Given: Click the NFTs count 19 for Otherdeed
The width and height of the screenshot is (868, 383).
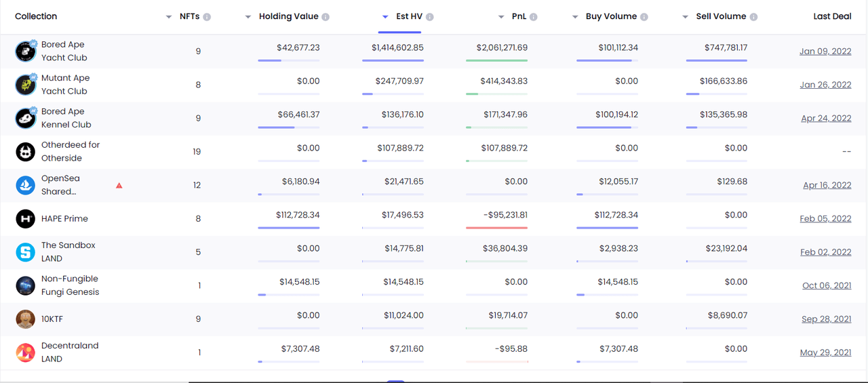Looking at the screenshot, I should coord(197,152).
